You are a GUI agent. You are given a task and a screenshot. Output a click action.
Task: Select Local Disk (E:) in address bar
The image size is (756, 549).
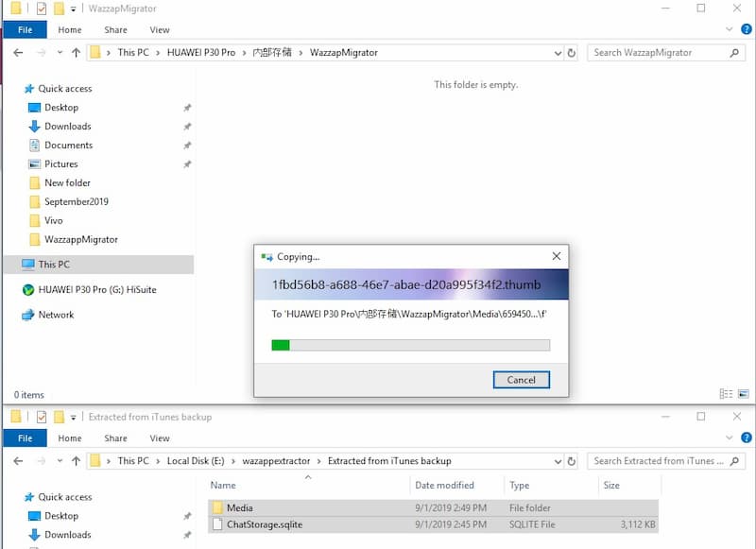click(x=196, y=461)
